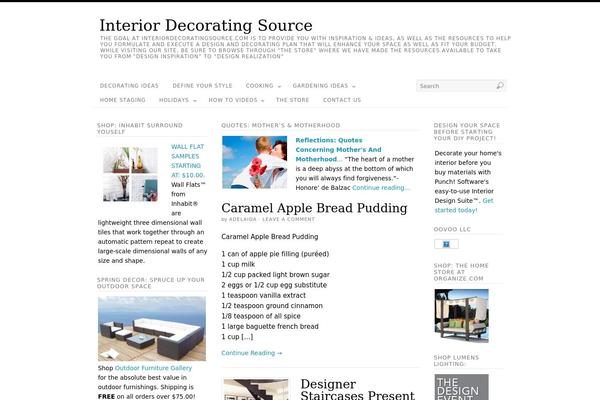Select the Cooking menu label
The image size is (600, 400).
[259, 86]
